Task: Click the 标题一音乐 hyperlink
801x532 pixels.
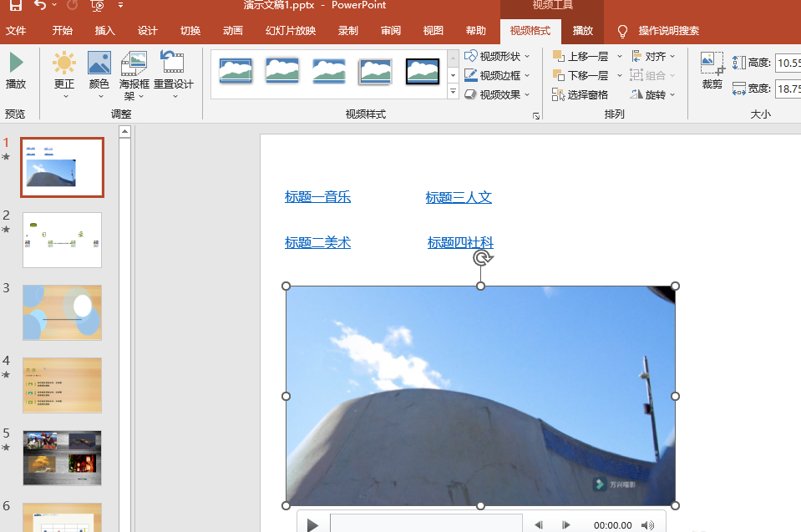Action: [317, 197]
